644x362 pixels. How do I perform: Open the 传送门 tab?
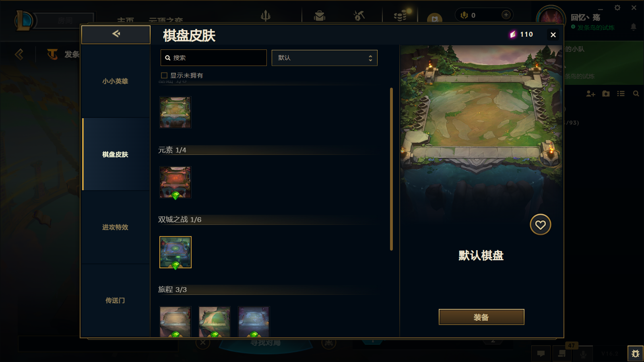115,300
